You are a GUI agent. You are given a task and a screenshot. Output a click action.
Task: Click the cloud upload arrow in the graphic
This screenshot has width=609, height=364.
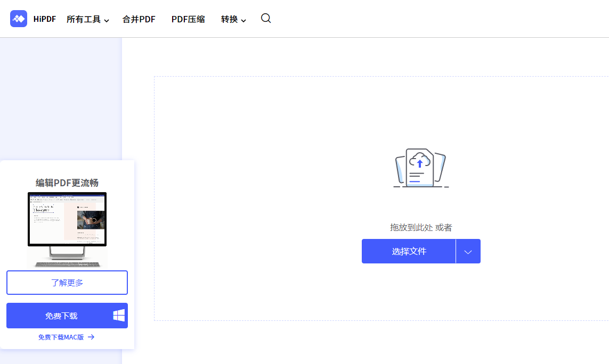tap(420, 164)
